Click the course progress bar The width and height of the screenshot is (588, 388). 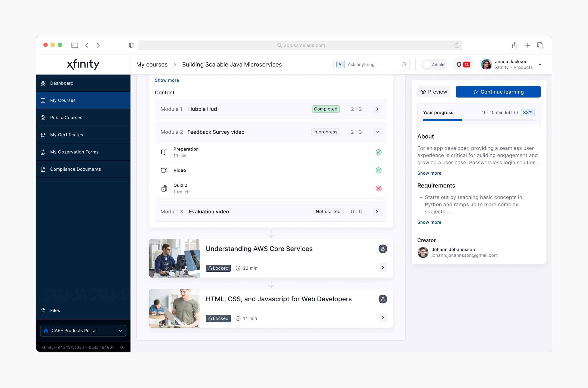pyautogui.click(x=479, y=120)
